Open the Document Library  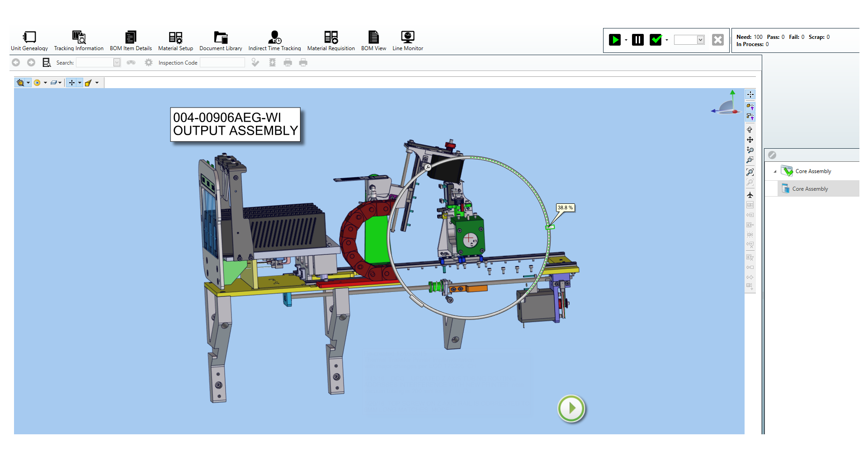coord(221,41)
